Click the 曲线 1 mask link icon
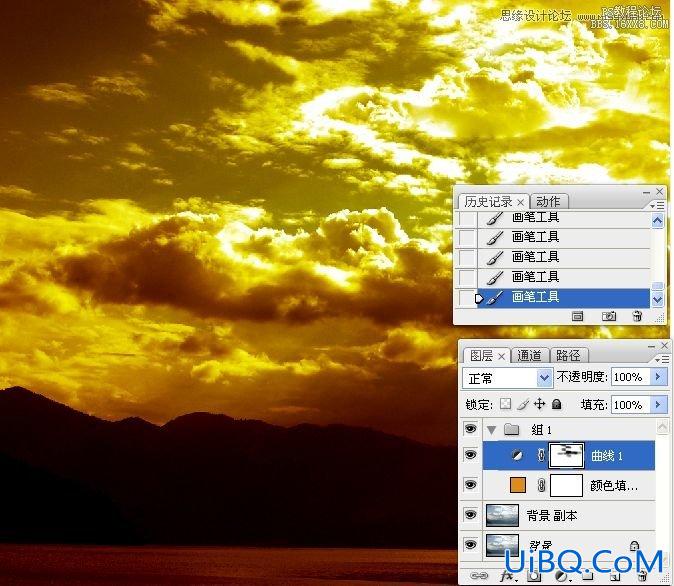The height and width of the screenshot is (586, 674). (x=541, y=456)
